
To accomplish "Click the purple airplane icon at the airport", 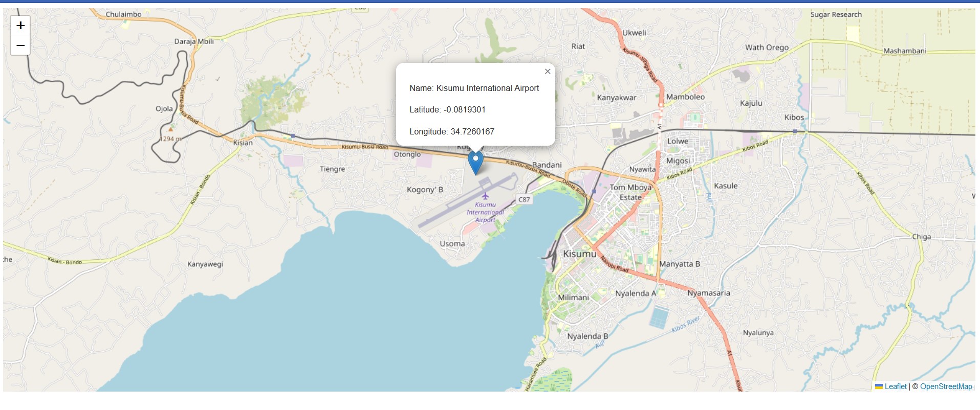I will tap(485, 196).
